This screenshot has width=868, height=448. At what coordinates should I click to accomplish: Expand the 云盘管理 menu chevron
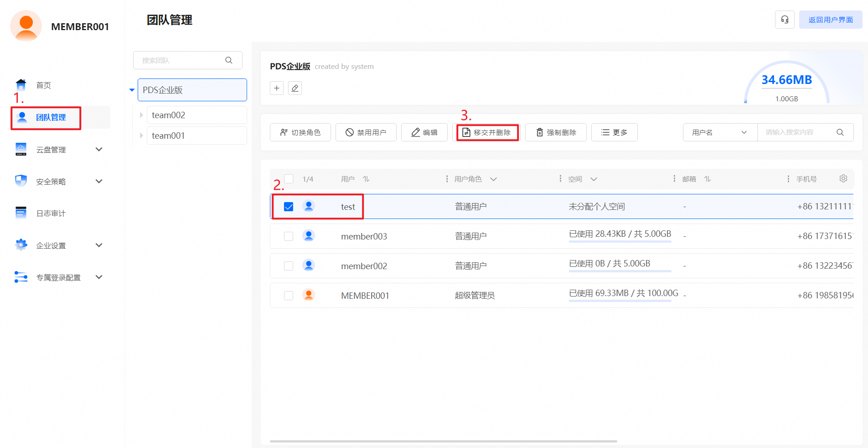[99, 149]
